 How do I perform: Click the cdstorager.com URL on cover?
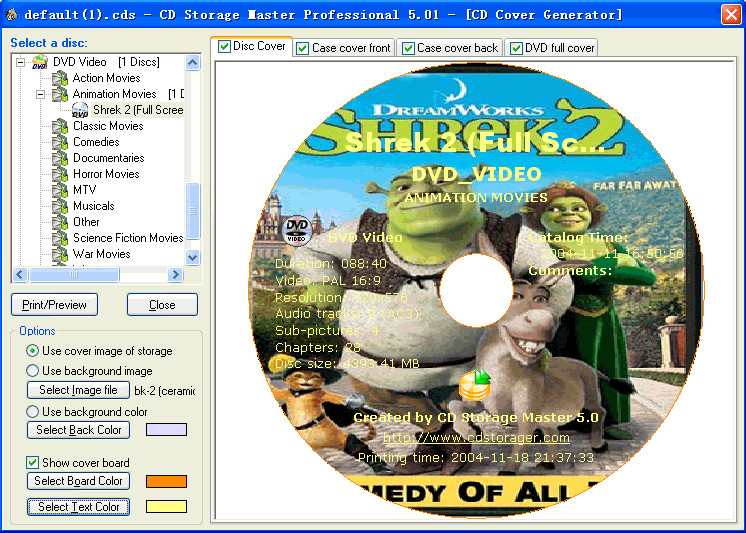pyautogui.click(x=476, y=437)
